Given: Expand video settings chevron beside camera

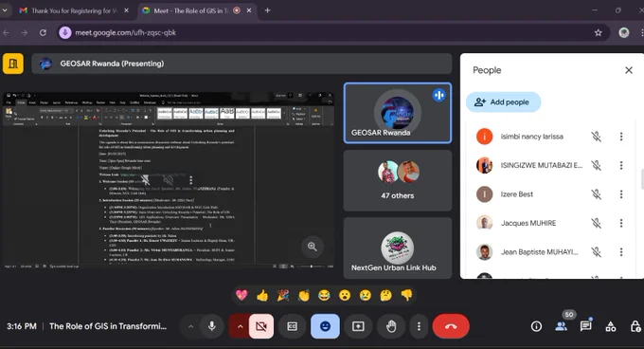Looking at the screenshot, I should (241, 326).
